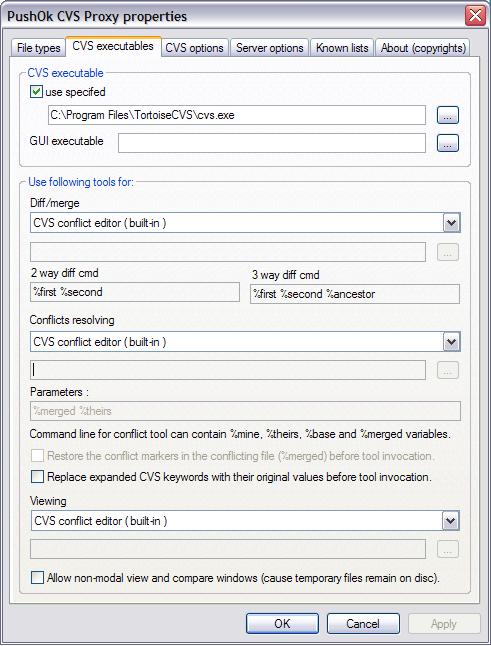Open the About (copyrights) tab
Screen dimensions: 491x646
(423, 48)
